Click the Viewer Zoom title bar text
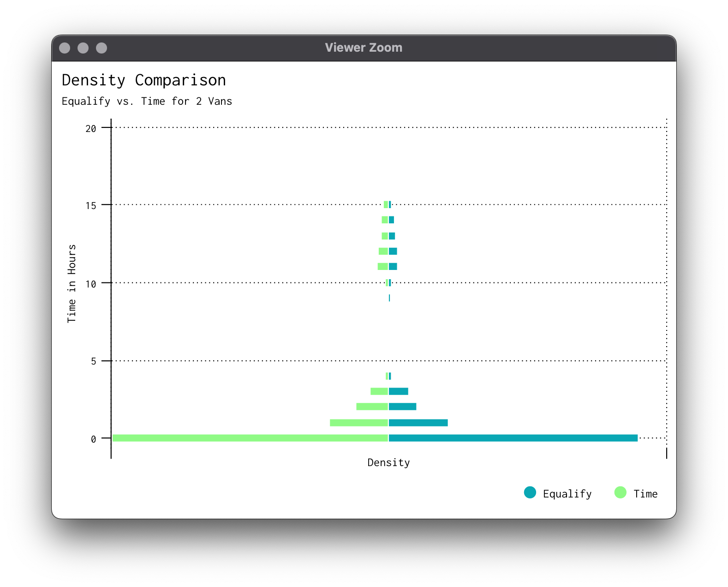 tap(364, 48)
